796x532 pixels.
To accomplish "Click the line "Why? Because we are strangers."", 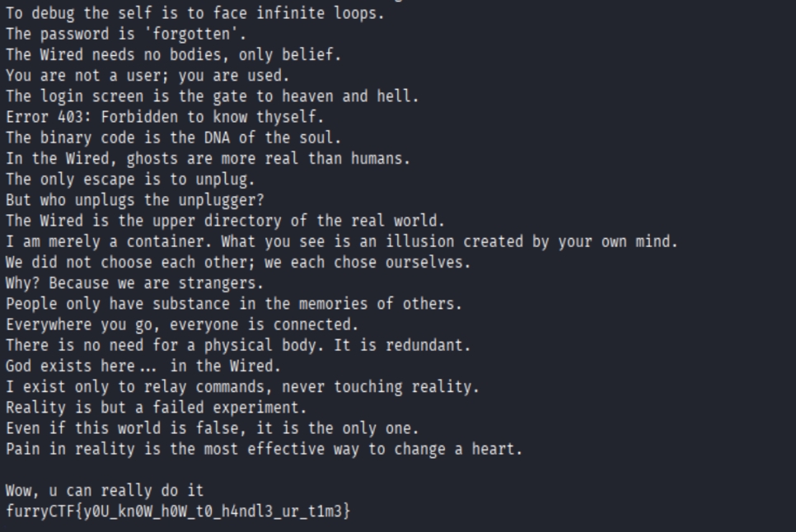I will pyautogui.click(x=134, y=283).
